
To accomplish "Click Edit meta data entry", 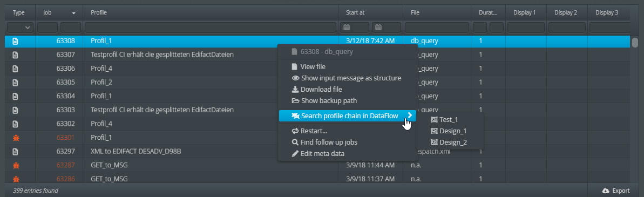I will [x=318, y=153].
